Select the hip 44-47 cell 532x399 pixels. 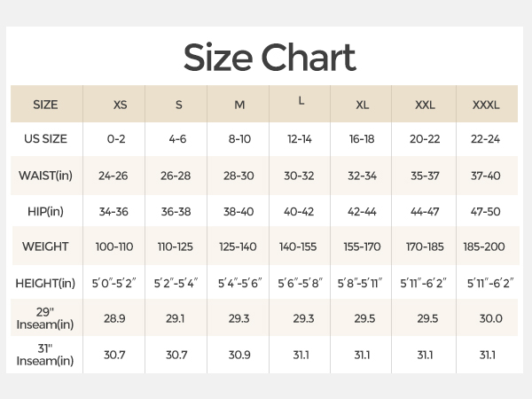coord(425,212)
